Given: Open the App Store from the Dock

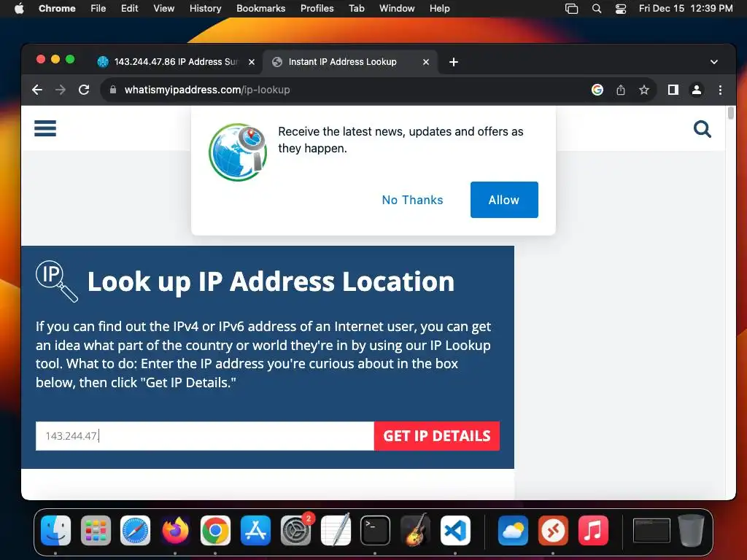Looking at the screenshot, I should click(x=255, y=530).
